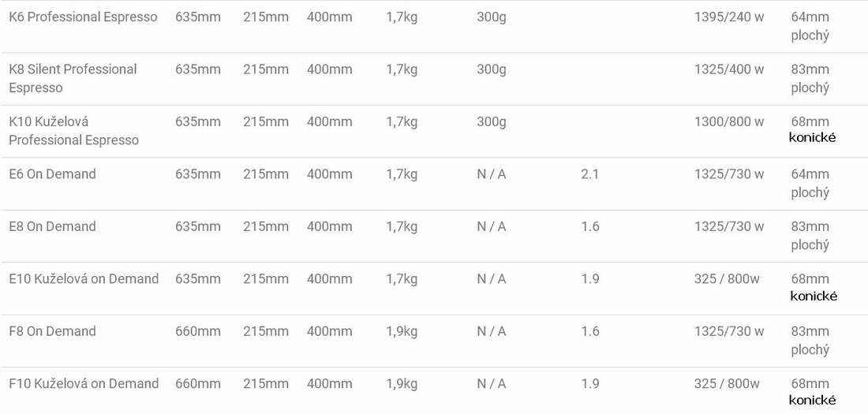Viewport: 868px width, 414px height.
Task: Select the 1,9kg weight in F10 row
Action: (x=402, y=384)
